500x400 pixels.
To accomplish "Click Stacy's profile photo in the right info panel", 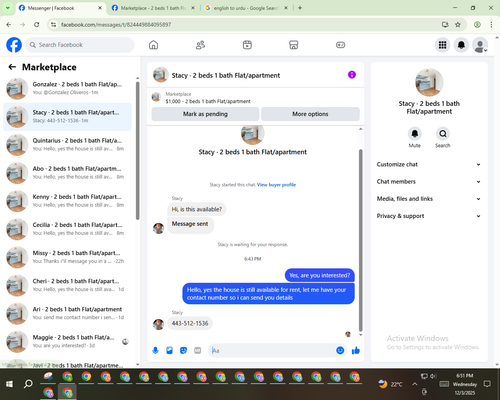I will click(429, 82).
